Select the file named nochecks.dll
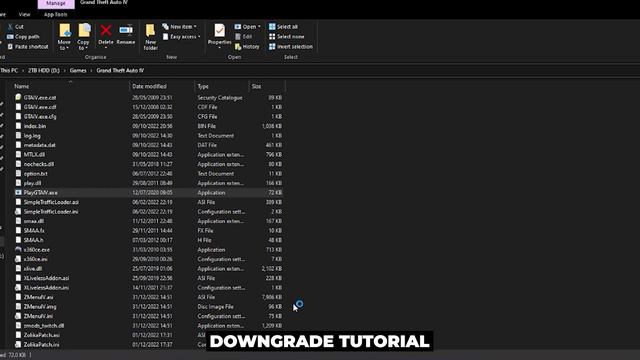This screenshot has height=360, width=640. [x=39, y=164]
